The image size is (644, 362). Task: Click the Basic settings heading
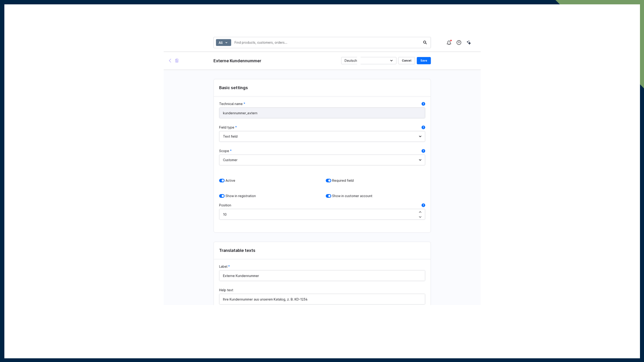point(233,88)
